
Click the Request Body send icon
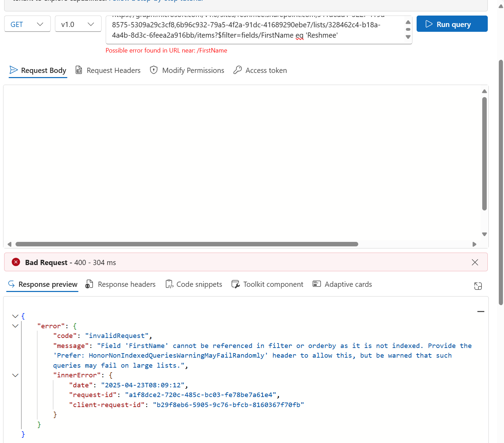13,70
